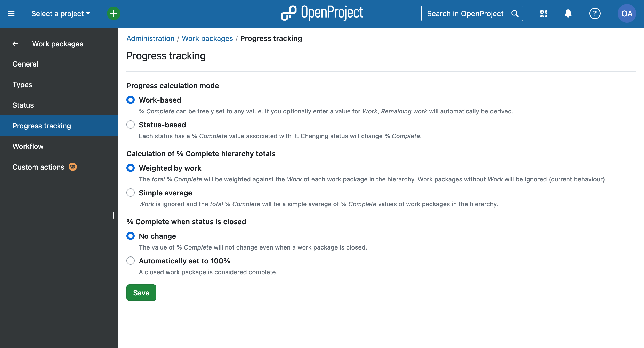Navigate to General settings section
This screenshot has width=644, height=348.
click(x=25, y=64)
